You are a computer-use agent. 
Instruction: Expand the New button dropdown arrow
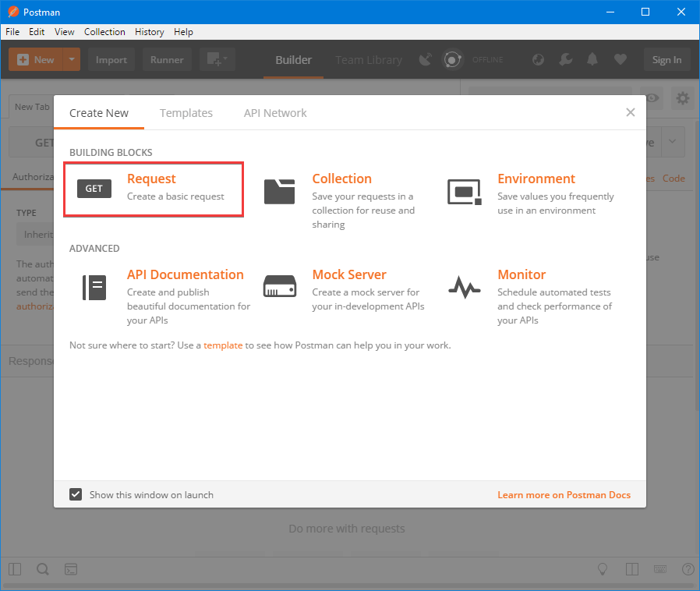tap(72, 59)
